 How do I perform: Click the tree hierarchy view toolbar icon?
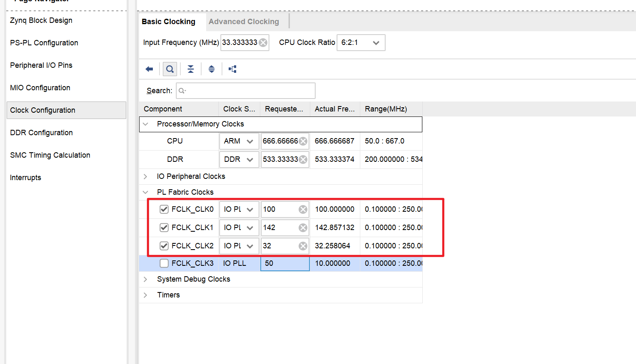tap(232, 69)
